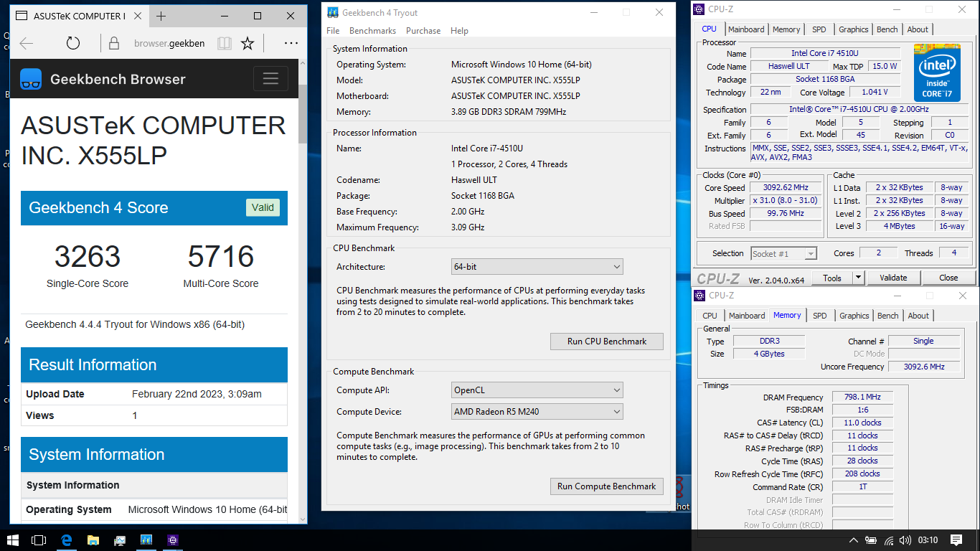Click the browser address bar URL
The height and width of the screenshot is (551, 980).
[169, 43]
